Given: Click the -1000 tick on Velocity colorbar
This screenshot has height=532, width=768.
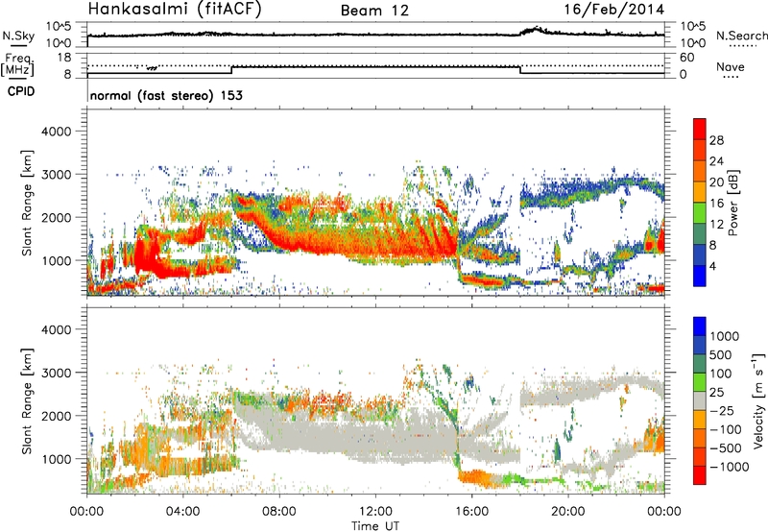Looking at the screenshot, I should (729, 467).
